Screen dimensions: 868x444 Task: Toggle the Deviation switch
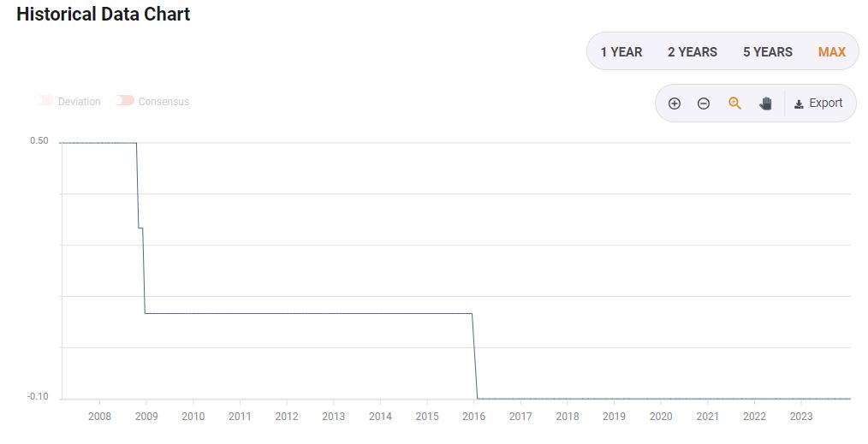click(x=45, y=101)
